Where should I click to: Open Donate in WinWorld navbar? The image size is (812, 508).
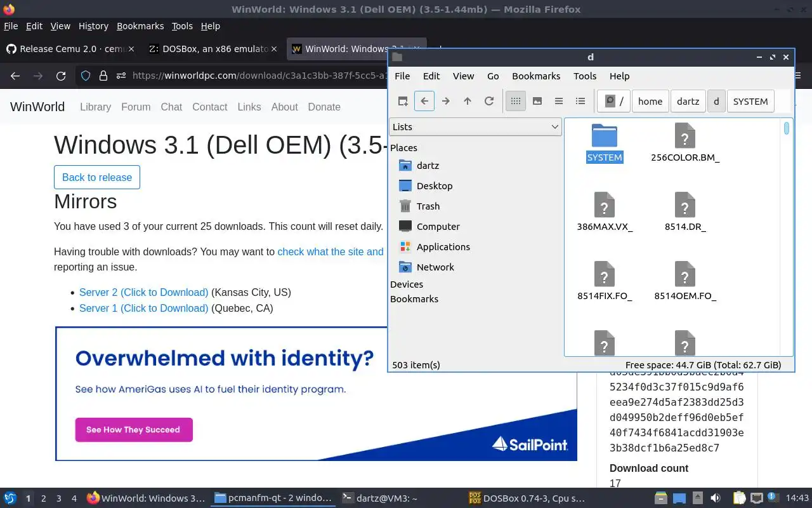(324, 107)
